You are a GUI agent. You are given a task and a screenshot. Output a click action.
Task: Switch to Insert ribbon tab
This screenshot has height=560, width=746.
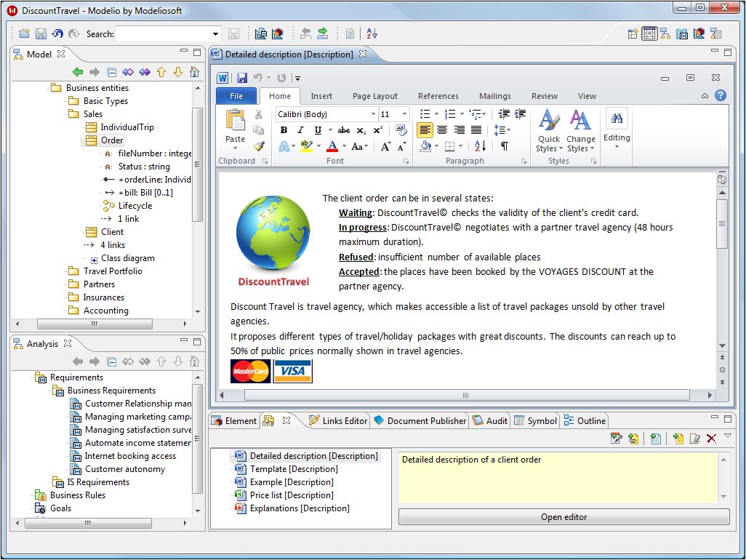pos(321,95)
